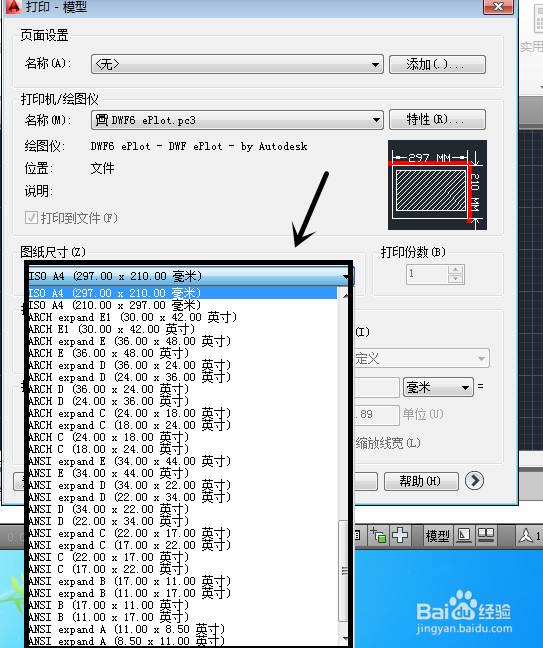Pick ANSI C (22.00 x 17.00 英寸)
This screenshot has width=543, height=648.
(183, 557)
